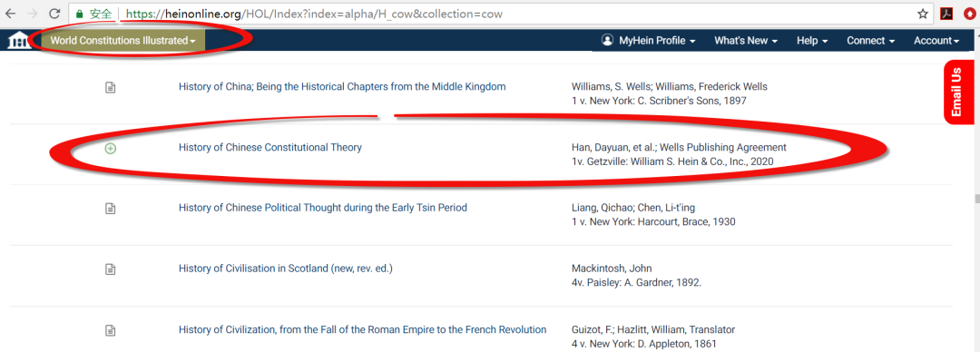Open document icon for Chinese Political Thought
Screen dimensions: 980x352
pos(110,208)
